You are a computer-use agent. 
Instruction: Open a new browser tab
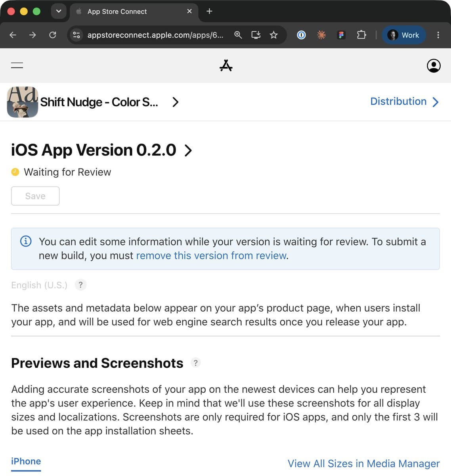(209, 11)
